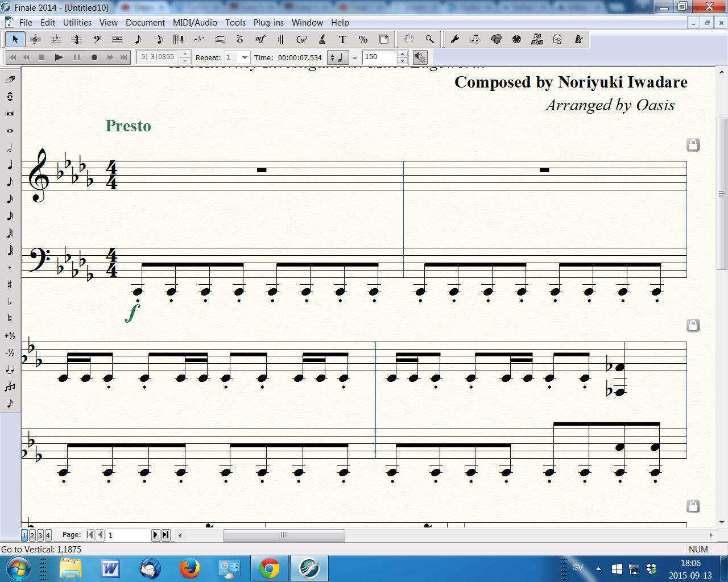Decrease tempo with spinner down arrow
Image resolution: width=728 pixels, height=582 pixels.
coord(402,61)
